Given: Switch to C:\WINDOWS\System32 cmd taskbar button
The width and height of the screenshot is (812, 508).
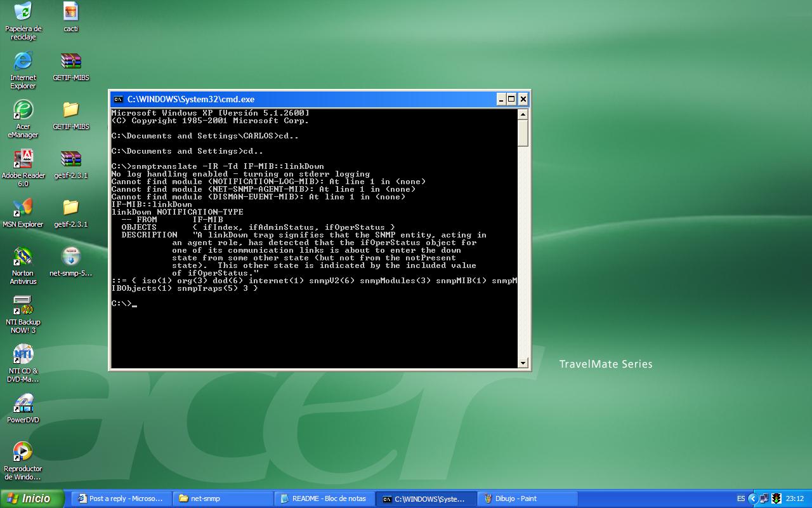Looking at the screenshot, I should (x=426, y=498).
